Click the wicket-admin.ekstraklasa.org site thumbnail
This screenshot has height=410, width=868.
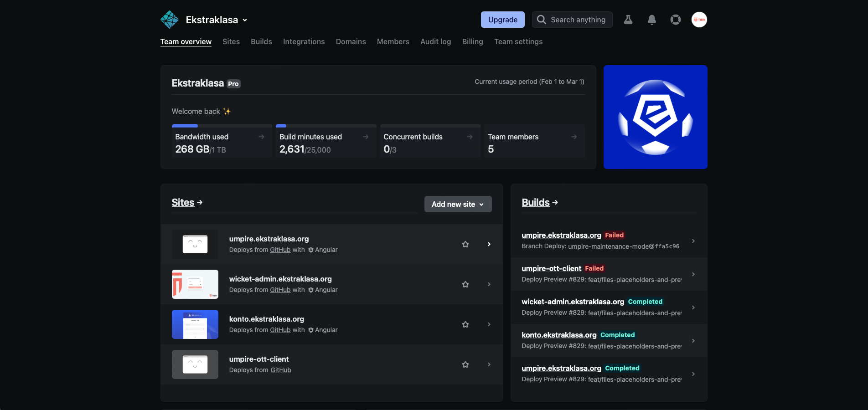[x=195, y=284]
